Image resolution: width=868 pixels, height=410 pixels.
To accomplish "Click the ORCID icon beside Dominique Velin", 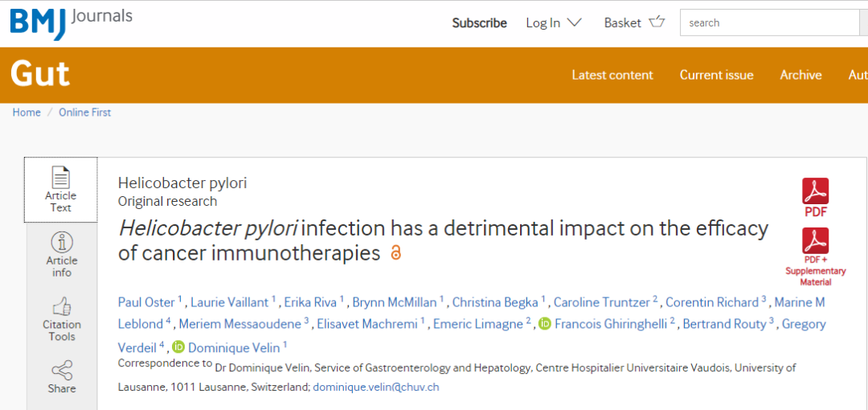I will [x=178, y=346].
